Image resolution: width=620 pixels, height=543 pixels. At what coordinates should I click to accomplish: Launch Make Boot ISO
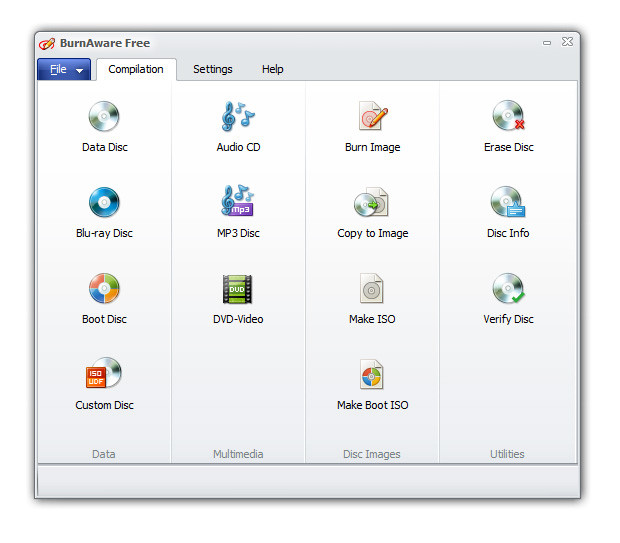(371, 374)
